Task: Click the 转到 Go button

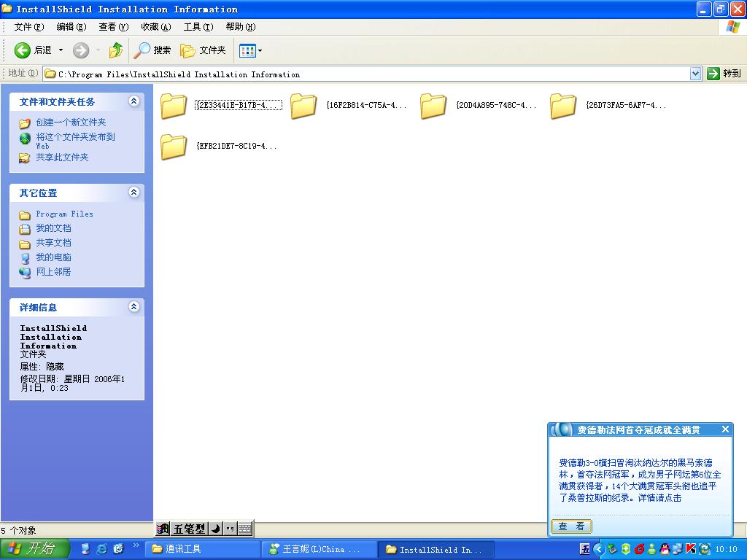Action: pos(724,74)
